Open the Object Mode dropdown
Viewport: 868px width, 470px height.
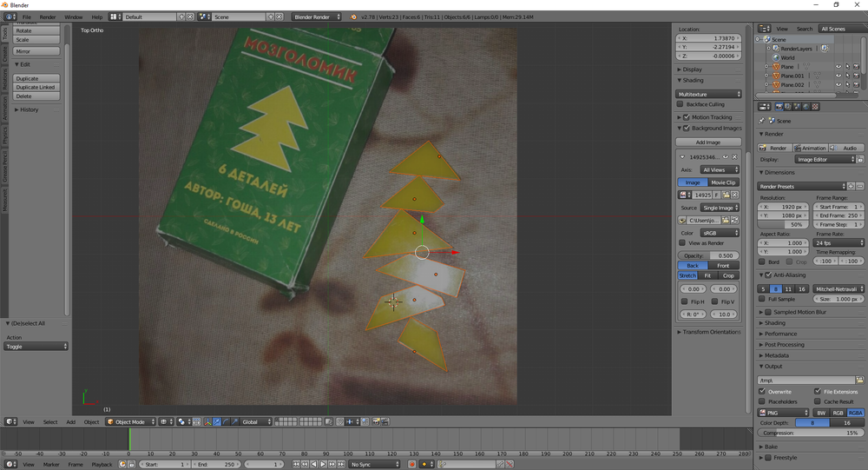click(131, 421)
